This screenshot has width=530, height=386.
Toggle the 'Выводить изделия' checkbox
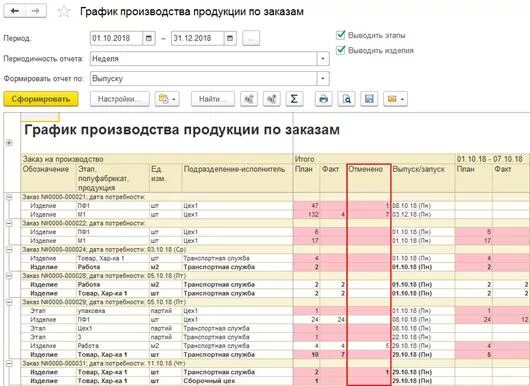341,50
